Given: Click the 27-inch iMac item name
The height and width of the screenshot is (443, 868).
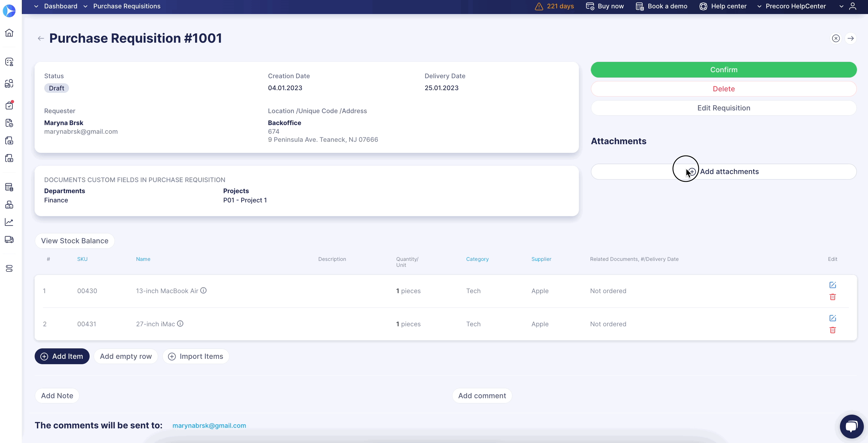Looking at the screenshot, I should (155, 324).
